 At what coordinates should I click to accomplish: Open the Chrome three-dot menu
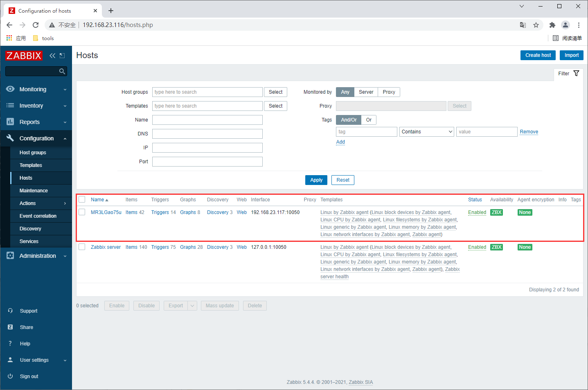pyautogui.click(x=579, y=25)
